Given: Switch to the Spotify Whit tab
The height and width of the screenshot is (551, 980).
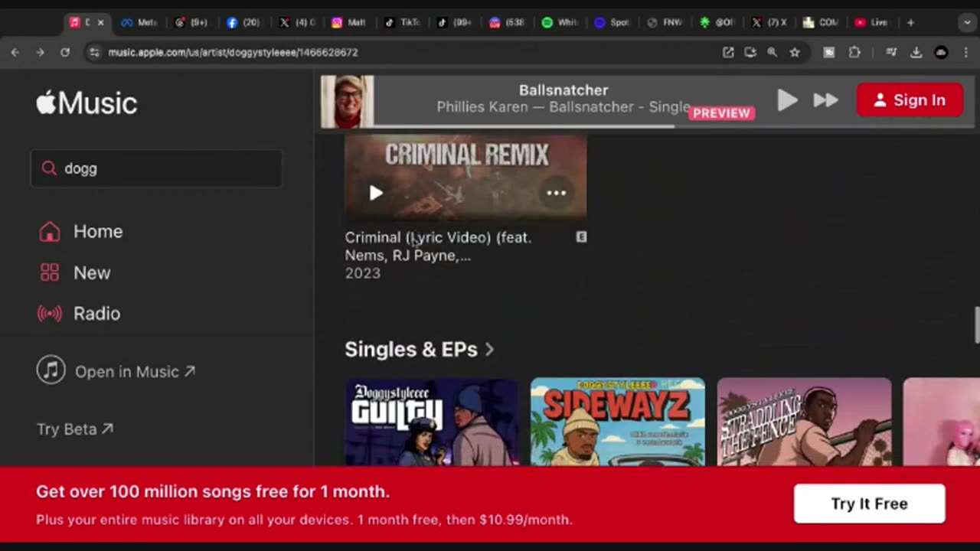Looking at the screenshot, I should click(560, 23).
